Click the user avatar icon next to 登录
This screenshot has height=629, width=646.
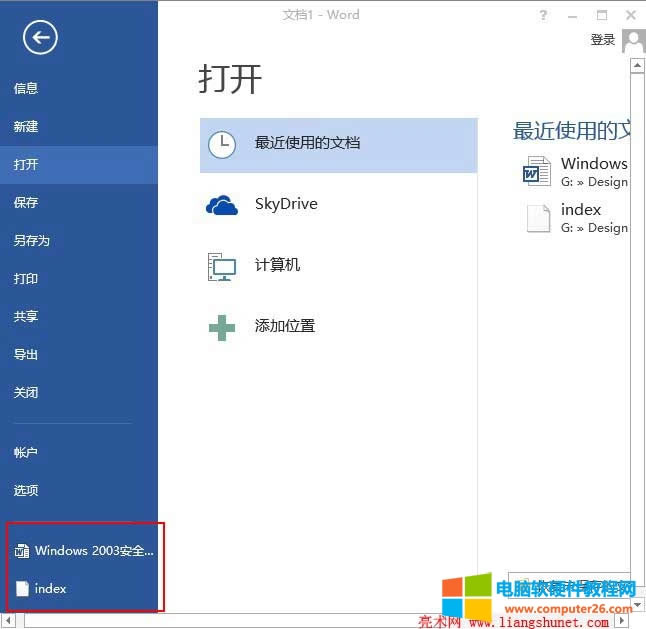point(633,40)
